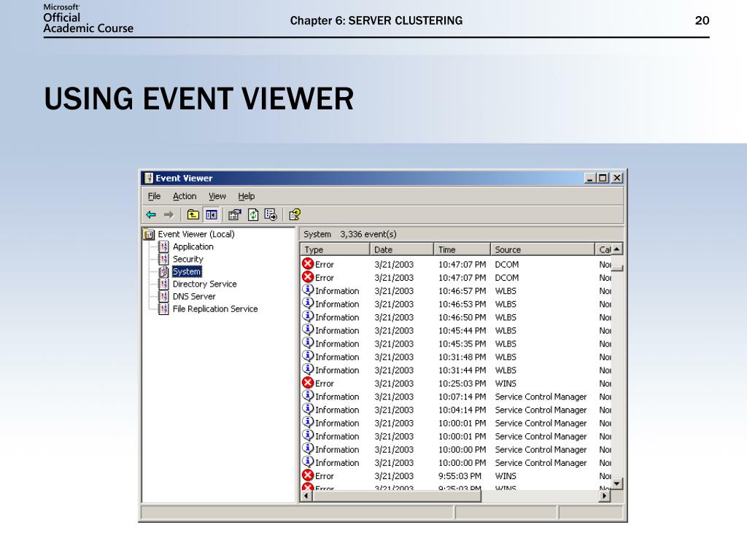The width and height of the screenshot is (747, 560).
Task: Click the Back arrow toolbar icon
Action: (151, 215)
